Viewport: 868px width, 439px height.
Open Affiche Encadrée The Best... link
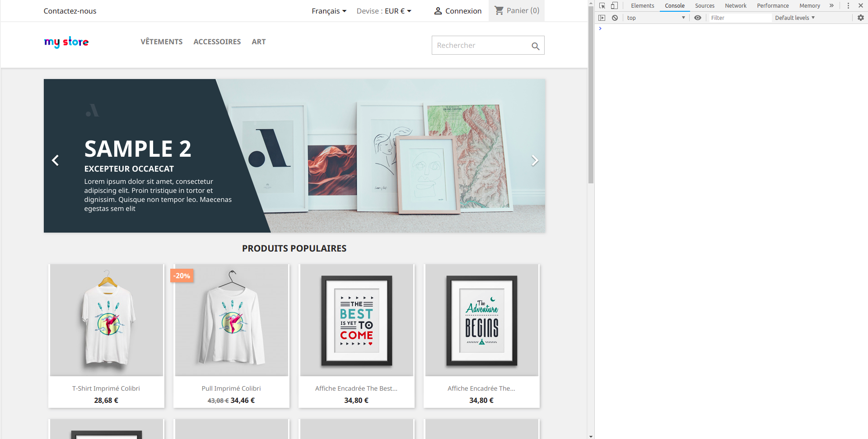(x=356, y=388)
